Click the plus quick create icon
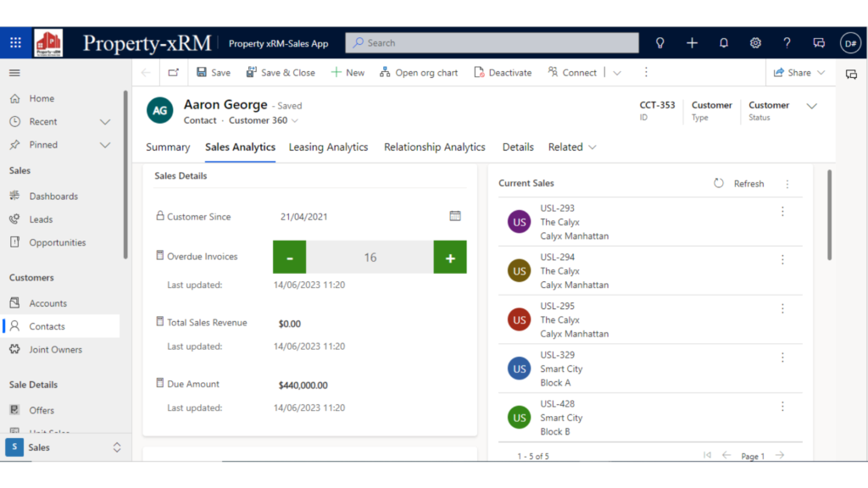This screenshot has height=488, width=868. (692, 42)
